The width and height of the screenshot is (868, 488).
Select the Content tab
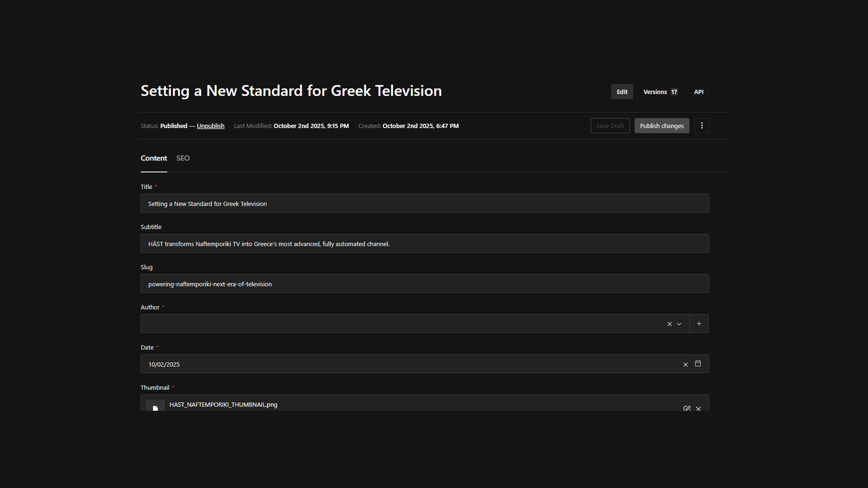click(154, 158)
